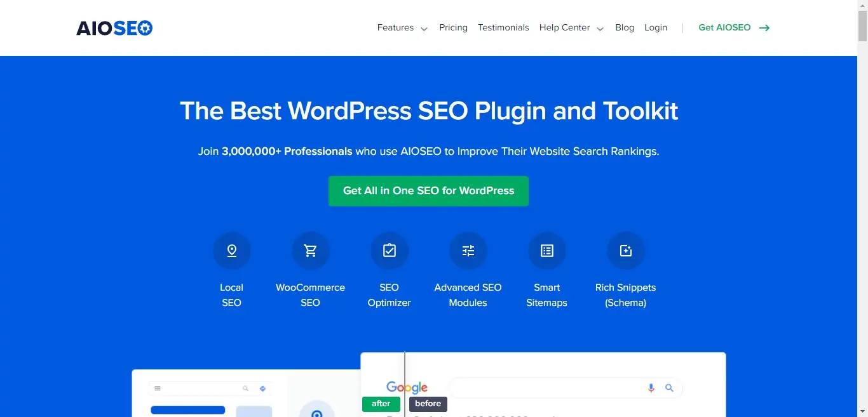The height and width of the screenshot is (417, 868).
Task: Visit the Blog
Action: [x=625, y=27]
